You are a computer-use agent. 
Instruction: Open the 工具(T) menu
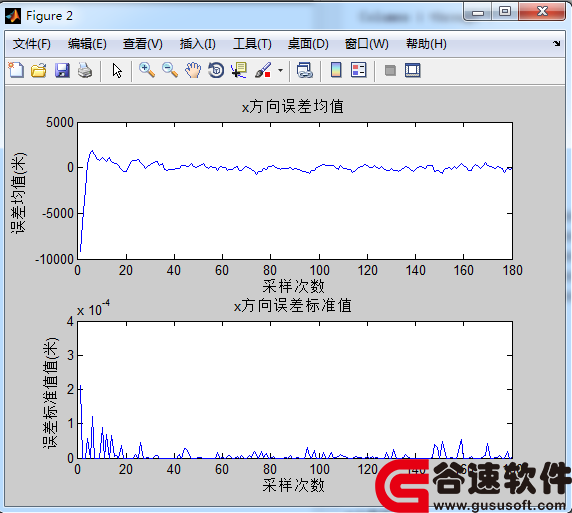[252, 44]
